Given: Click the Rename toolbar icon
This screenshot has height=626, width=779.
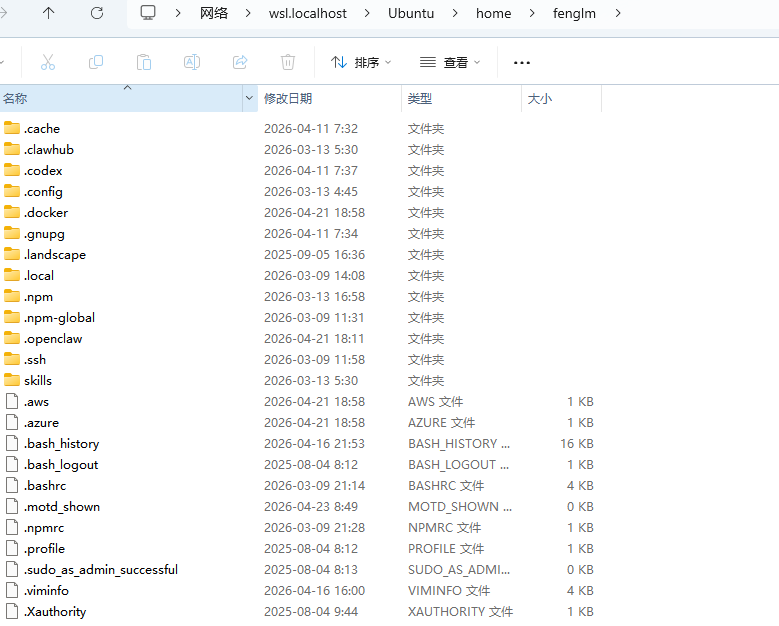Looking at the screenshot, I should [192, 63].
